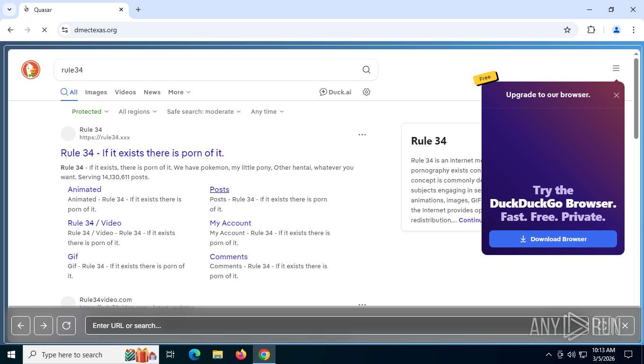Switch to Images results tab
This screenshot has height=364, width=644.
coord(96,92)
